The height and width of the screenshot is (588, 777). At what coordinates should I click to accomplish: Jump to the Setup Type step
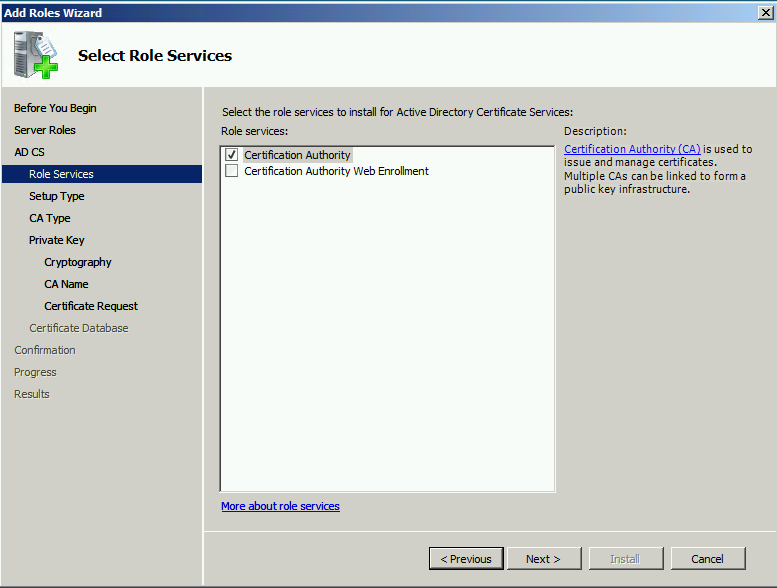(56, 196)
